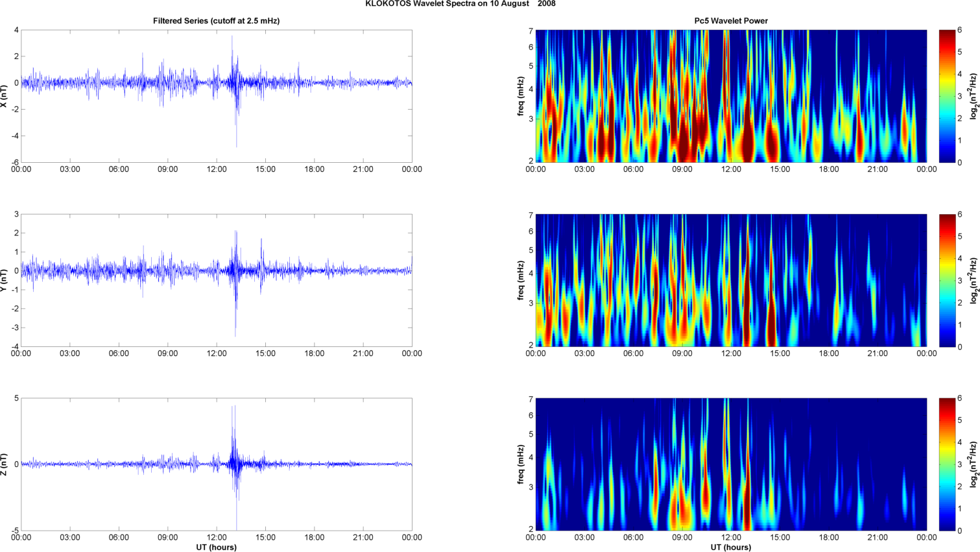Select the Pc5 Wavelet Power column title
This screenshot has height=552, width=980.
(731, 21)
